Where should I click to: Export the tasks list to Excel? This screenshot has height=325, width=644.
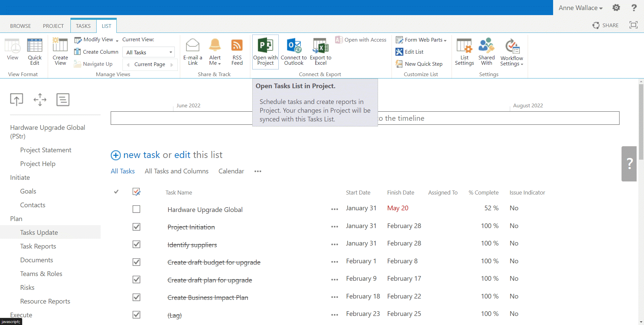click(320, 52)
